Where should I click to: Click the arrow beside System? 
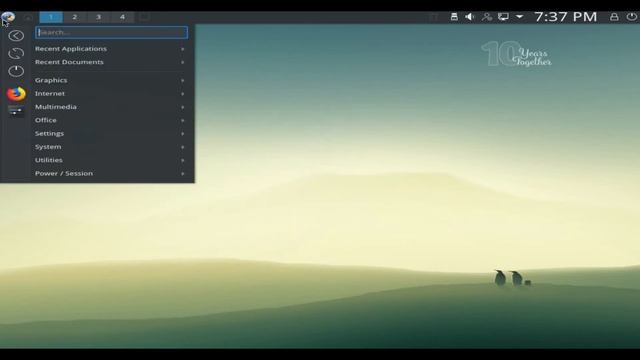pyautogui.click(x=182, y=147)
